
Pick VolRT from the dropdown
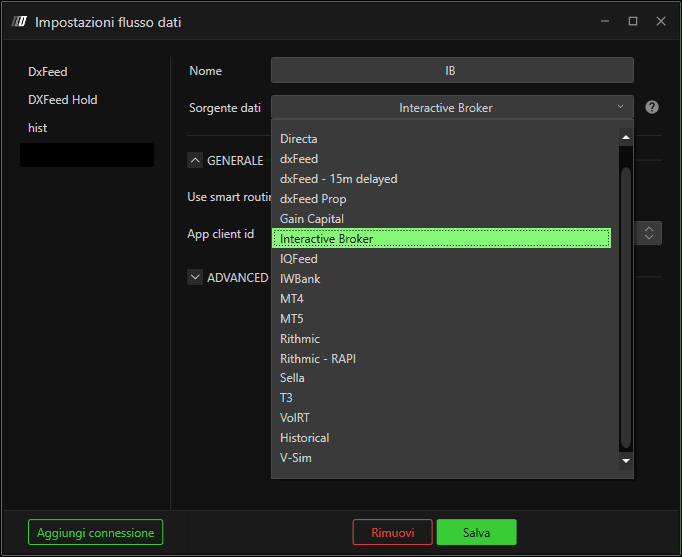pos(441,418)
